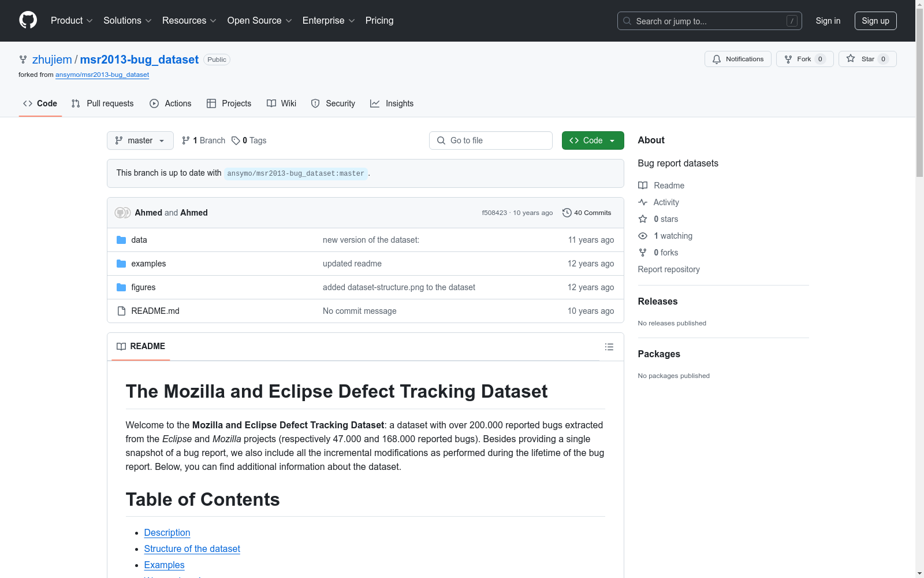Open the master branch selector

tap(140, 140)
